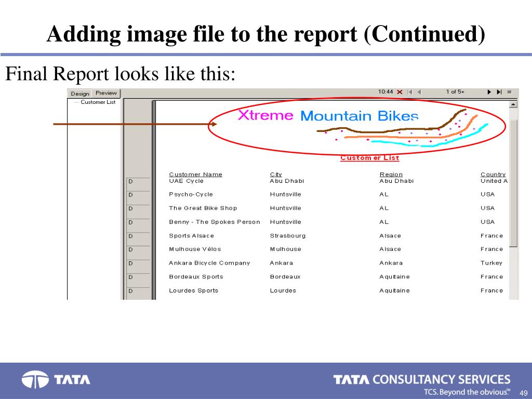Click the 1 of 5+ page indicator

tap(455, 92)
